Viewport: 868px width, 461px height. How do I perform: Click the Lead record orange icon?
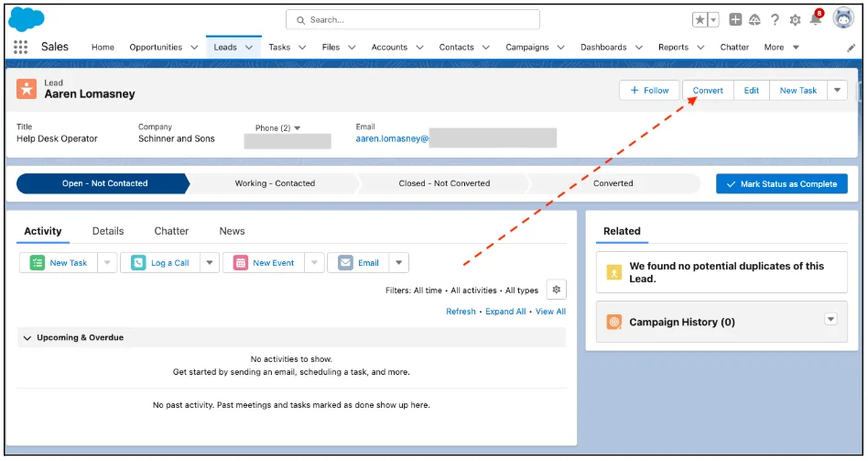[26, 89]
